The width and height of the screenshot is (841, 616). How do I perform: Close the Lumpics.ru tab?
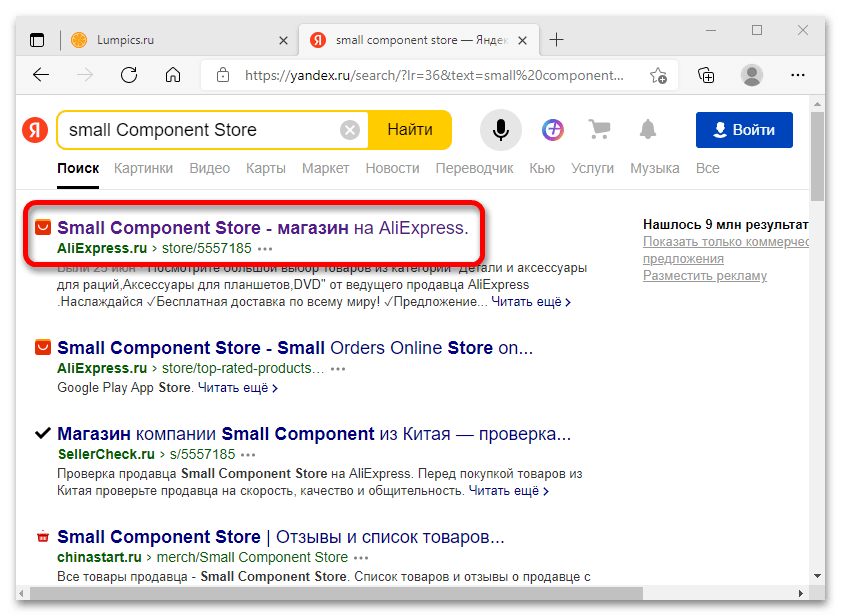tap(283, 40)
